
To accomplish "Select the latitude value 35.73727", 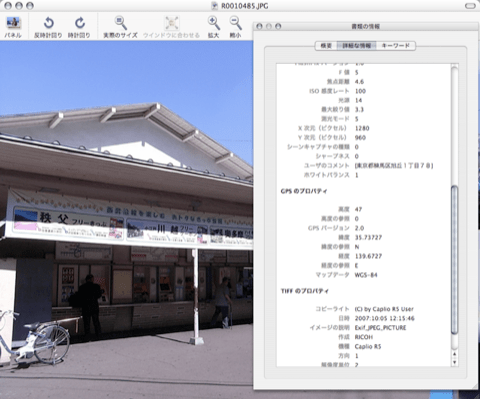I will pyautogui.click(x=368, y=237).
